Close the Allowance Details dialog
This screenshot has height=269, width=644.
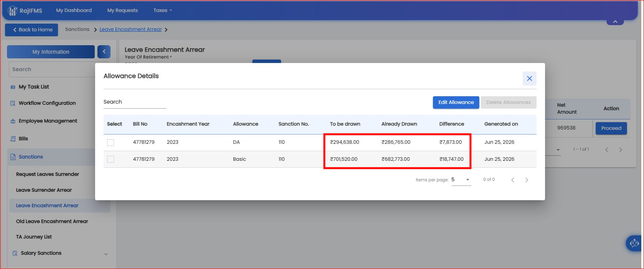coord(529,78)
